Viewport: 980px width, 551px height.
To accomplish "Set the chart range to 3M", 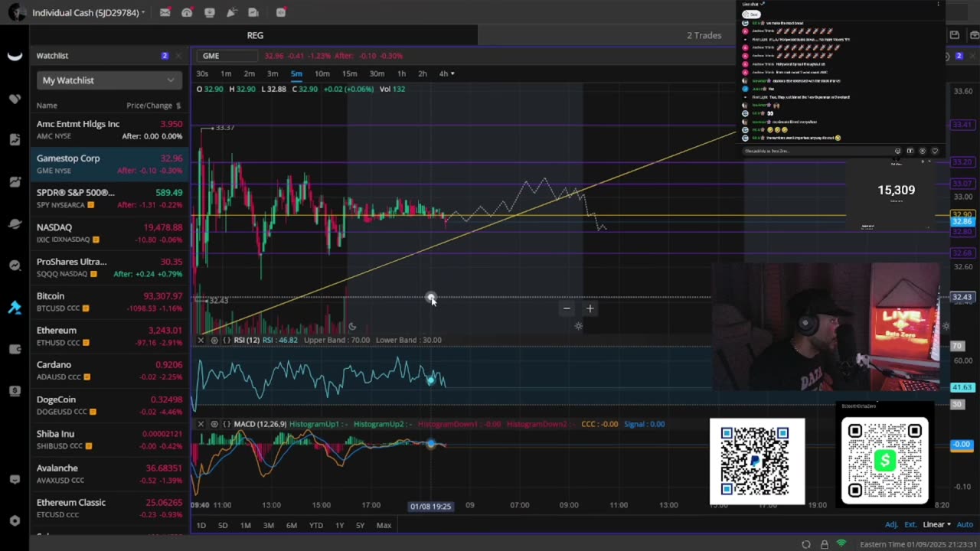I will pyautogui.click(x=269, y=525).
